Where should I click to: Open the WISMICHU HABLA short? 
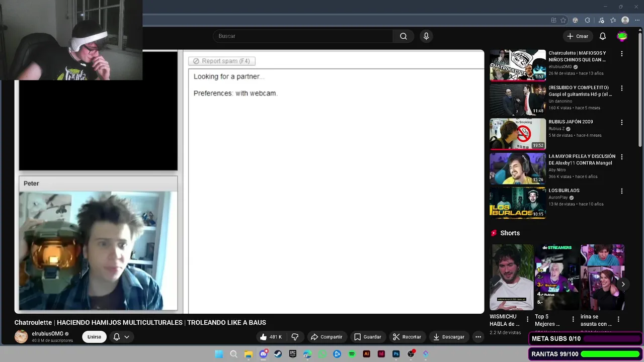(512, 278)
